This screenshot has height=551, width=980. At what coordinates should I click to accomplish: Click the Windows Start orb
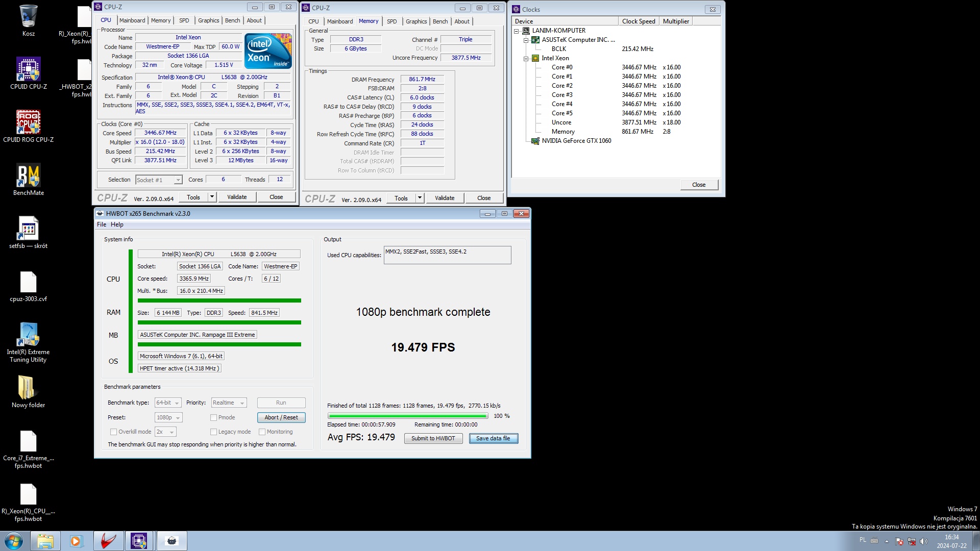pos(14,541)
